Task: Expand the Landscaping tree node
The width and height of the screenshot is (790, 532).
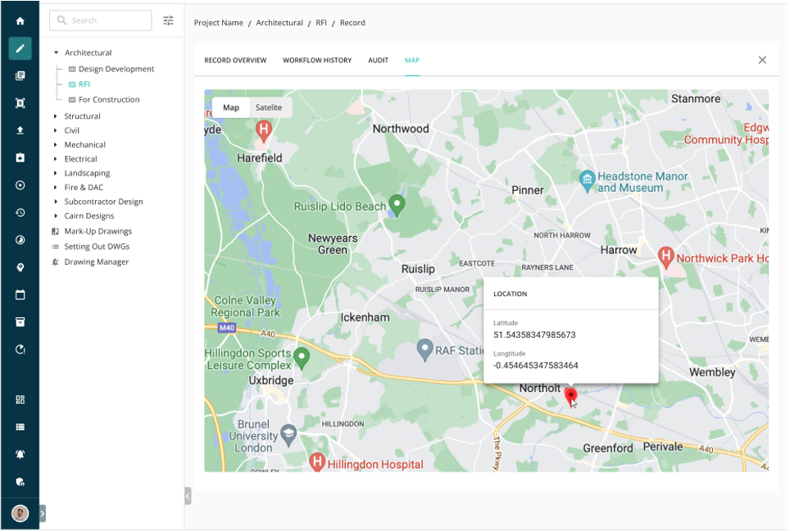Action: pos(56,173)
